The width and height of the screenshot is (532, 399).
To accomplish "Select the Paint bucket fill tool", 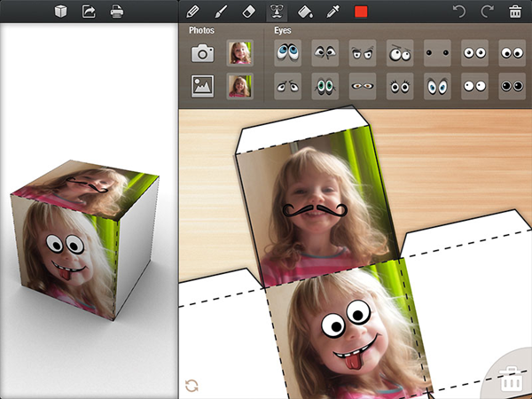I will [305, 12].
